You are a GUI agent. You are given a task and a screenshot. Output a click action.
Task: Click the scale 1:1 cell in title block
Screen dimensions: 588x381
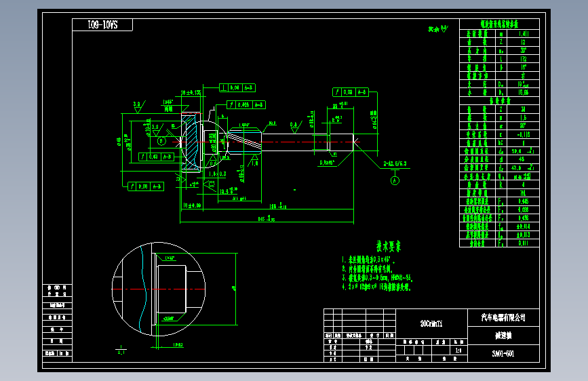458,350
